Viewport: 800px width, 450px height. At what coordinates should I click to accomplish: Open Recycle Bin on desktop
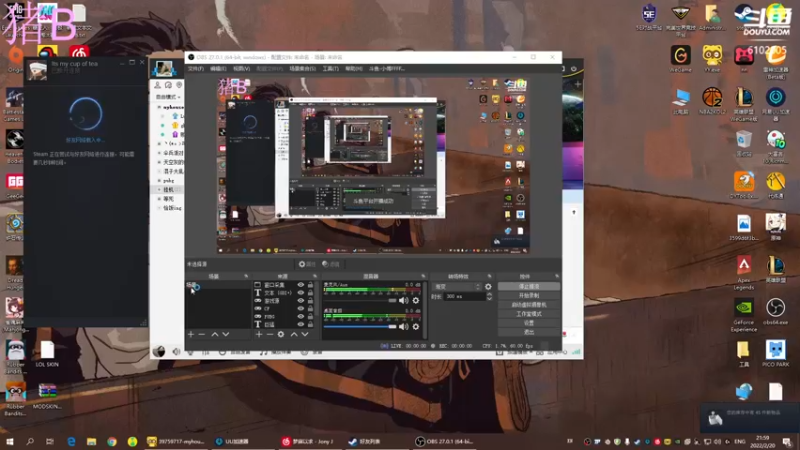click(x=744, y=143)
